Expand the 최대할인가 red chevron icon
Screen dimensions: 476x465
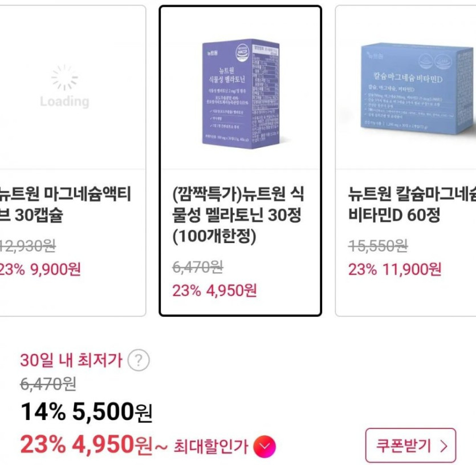coord(264,446)
